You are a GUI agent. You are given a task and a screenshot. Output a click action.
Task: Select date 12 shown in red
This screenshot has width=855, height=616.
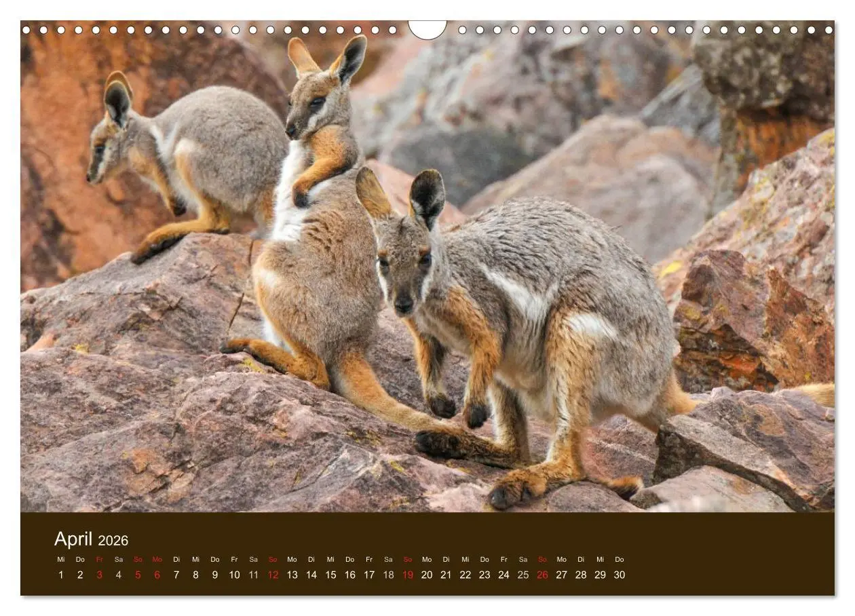point(273,576)
